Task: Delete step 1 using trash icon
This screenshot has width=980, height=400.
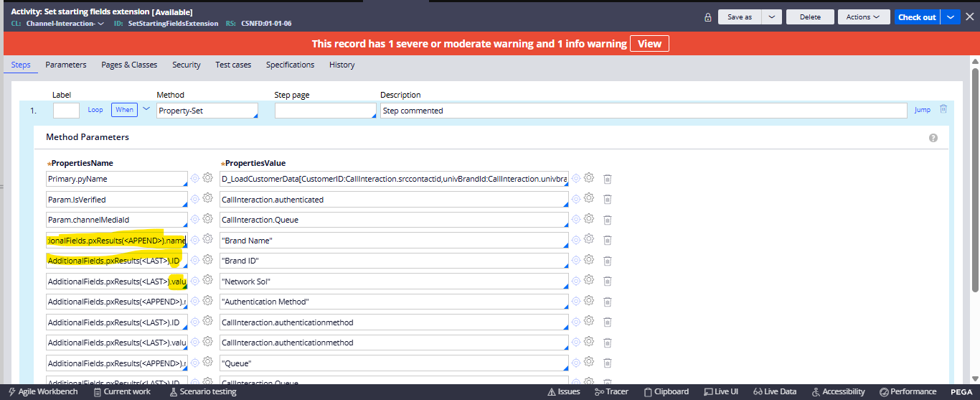Action: [943, 109]
